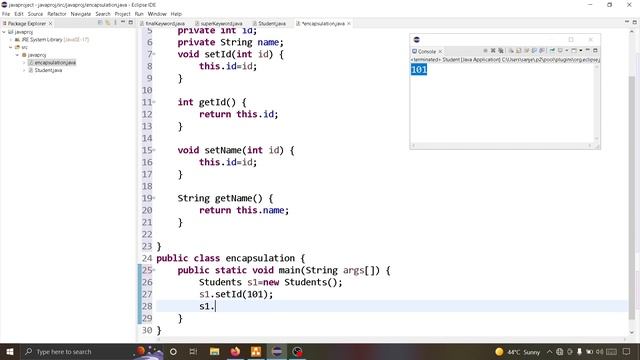
Task: Toggle Word Wrap in Console toolbar
Action: (x=527, y=51)
